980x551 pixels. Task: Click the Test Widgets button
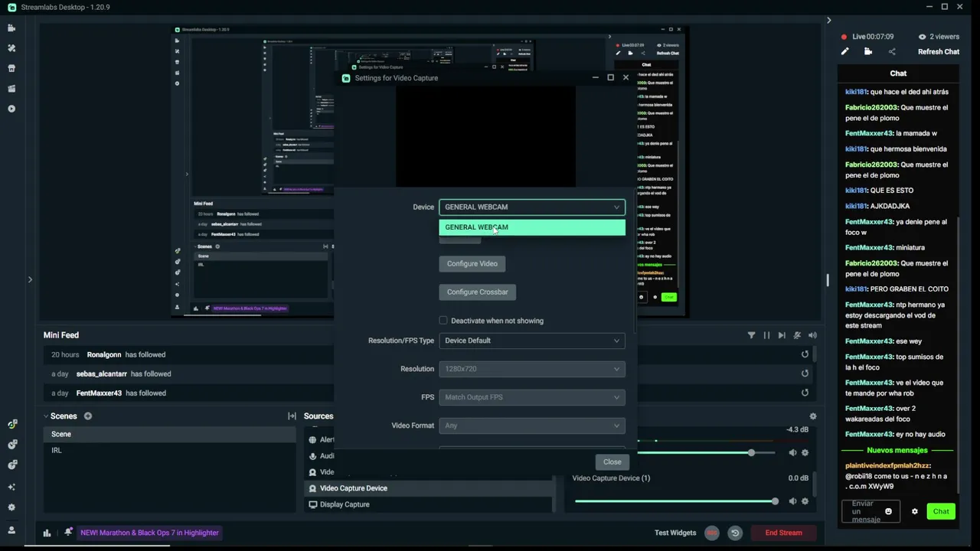click(675, 533)
